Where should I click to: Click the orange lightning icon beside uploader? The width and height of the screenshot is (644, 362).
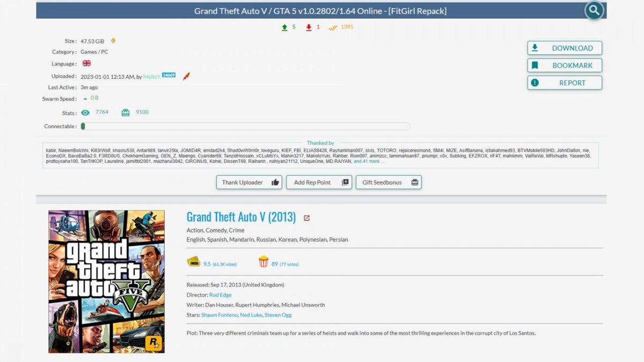coord(186,77)
